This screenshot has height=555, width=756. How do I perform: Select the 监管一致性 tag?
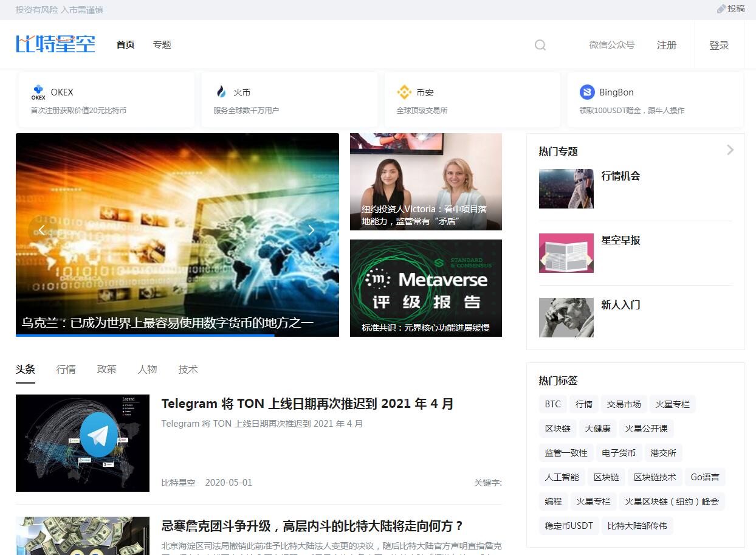coord(566,453)
